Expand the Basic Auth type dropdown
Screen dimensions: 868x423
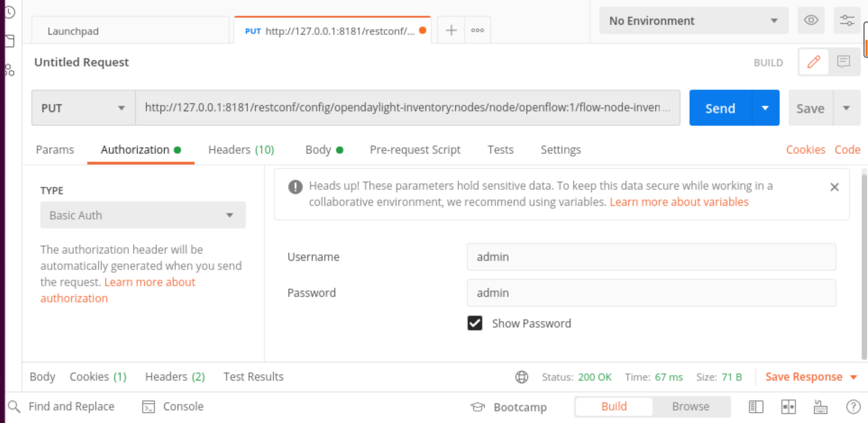[x=143, y=215]
